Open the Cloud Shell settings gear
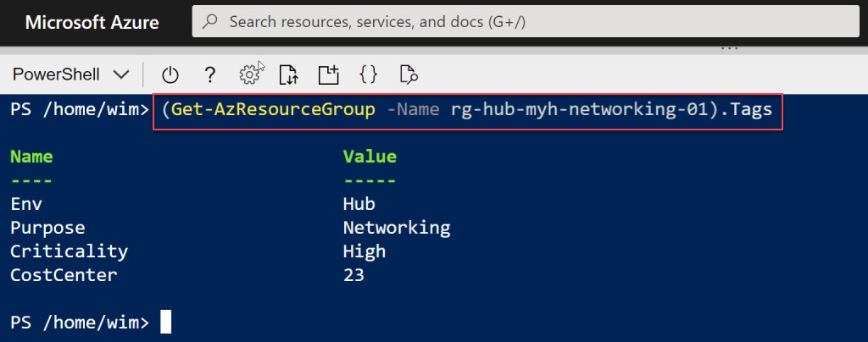 tap(249, 74)
